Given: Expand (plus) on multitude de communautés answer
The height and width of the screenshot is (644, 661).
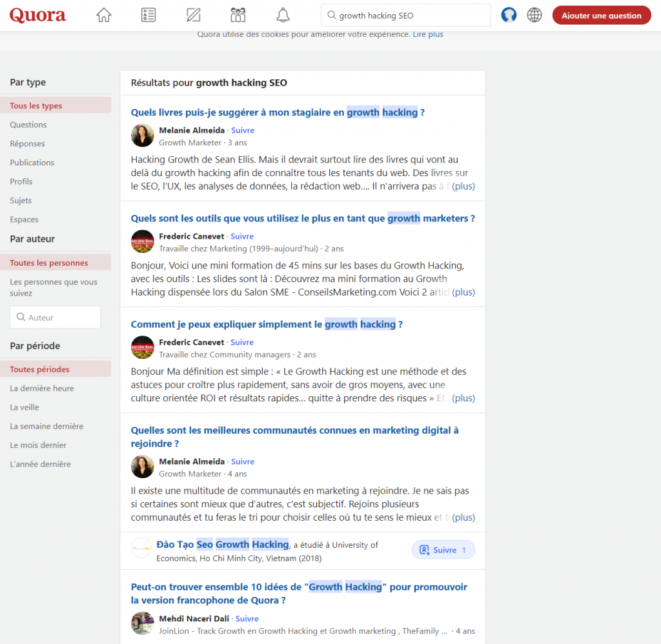Looking at the screenshot, I should pos(463,517).
